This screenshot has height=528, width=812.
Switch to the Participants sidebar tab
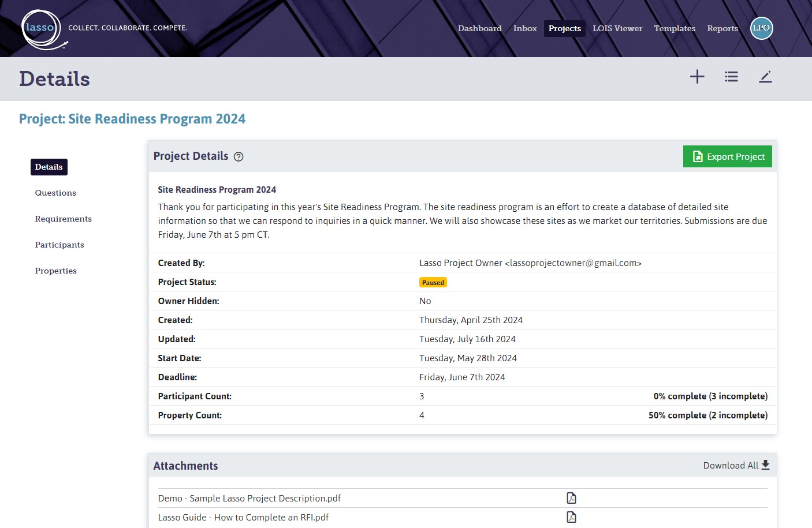pos(59,245)
